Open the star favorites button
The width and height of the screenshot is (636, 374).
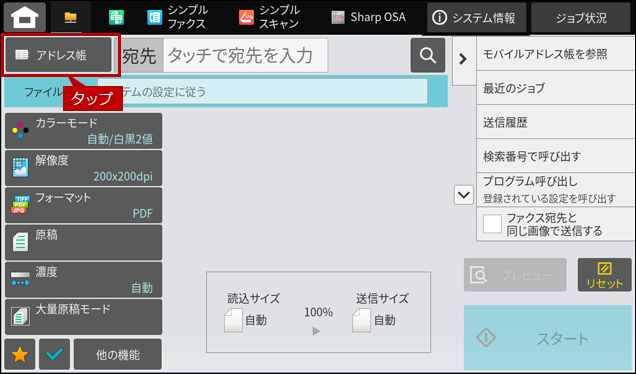point(20,355)
